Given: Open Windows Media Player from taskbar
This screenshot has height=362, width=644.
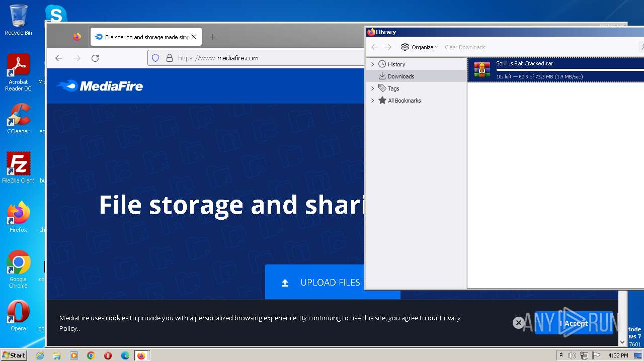Looking at the screenshot, I should pos(74,355).
